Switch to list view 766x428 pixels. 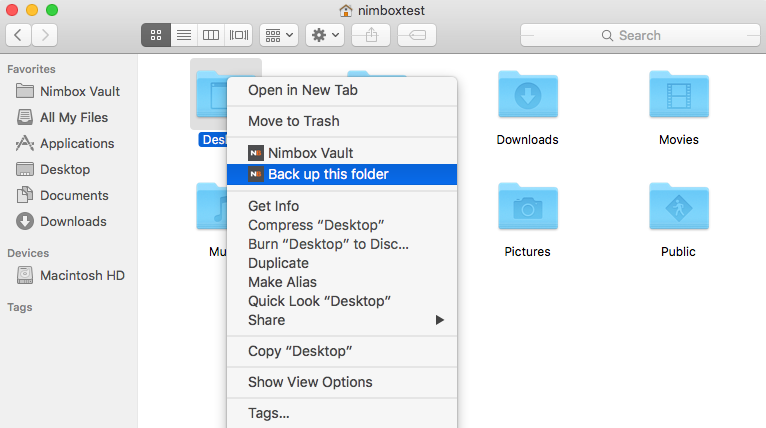[184, 35]
